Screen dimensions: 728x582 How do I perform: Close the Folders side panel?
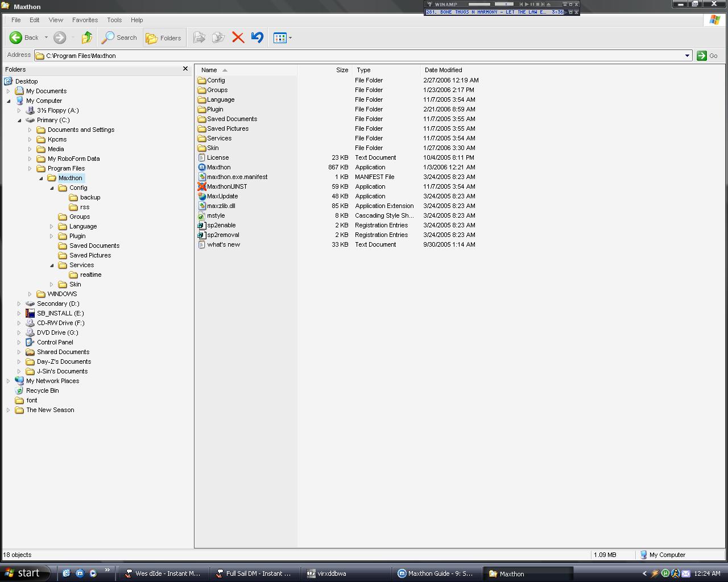185,69
